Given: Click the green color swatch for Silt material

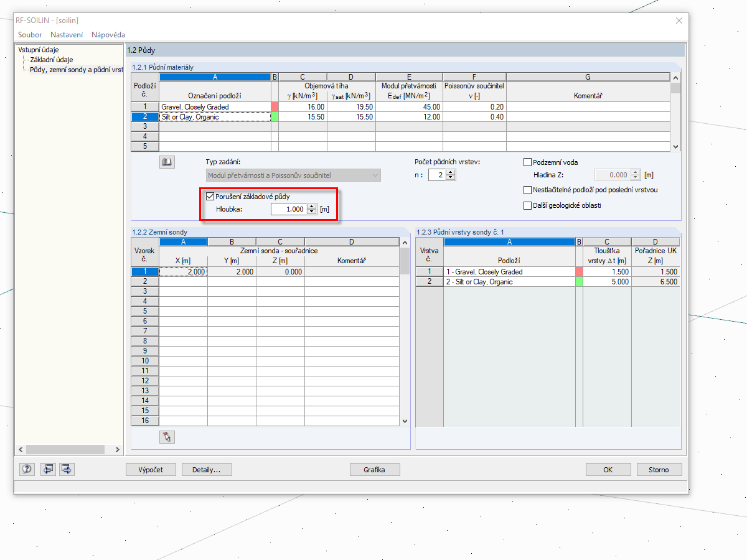Looking at the screenshot, I should [275, 117].
